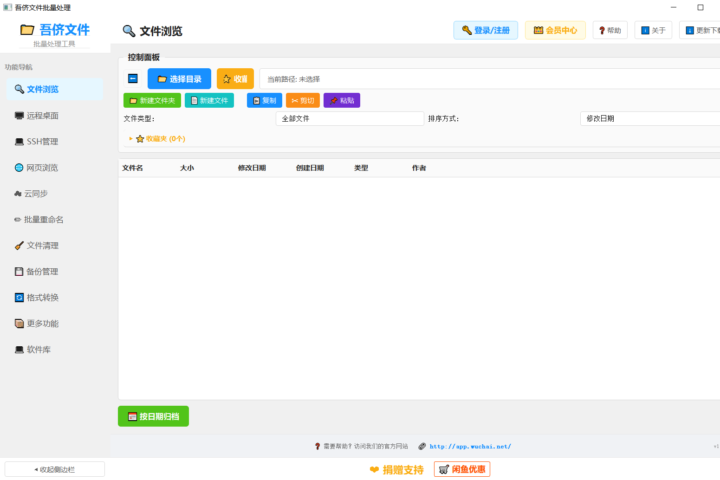Open 远程桌面 in the sidebar
Image resolution: width=720 pixels, height=480 pixels.
pyautogui.click(x=55, y=115)
